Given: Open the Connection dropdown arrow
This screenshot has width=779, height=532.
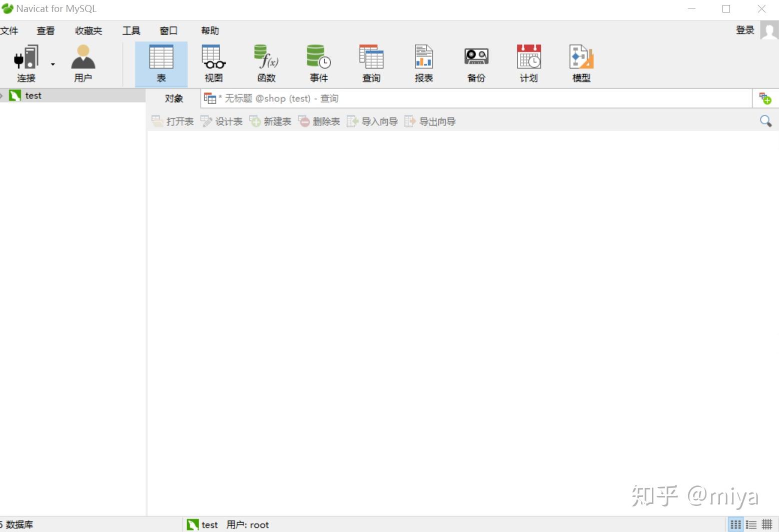Looking at the screenshot, I should point(53,64).
